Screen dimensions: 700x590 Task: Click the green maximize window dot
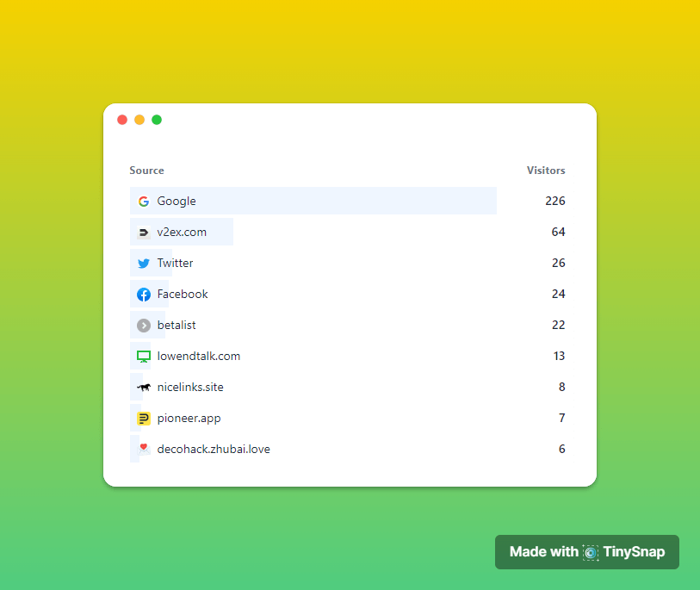click(157, 120)
